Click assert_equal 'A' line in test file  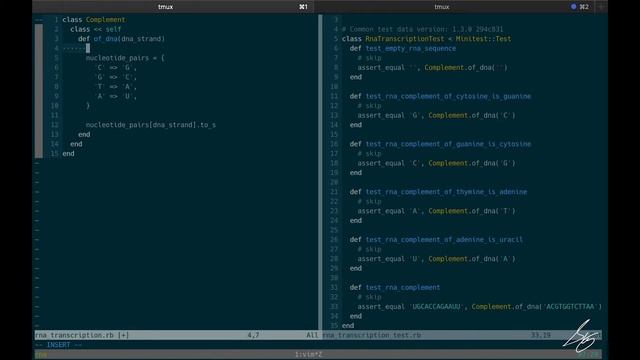point(436,211)
